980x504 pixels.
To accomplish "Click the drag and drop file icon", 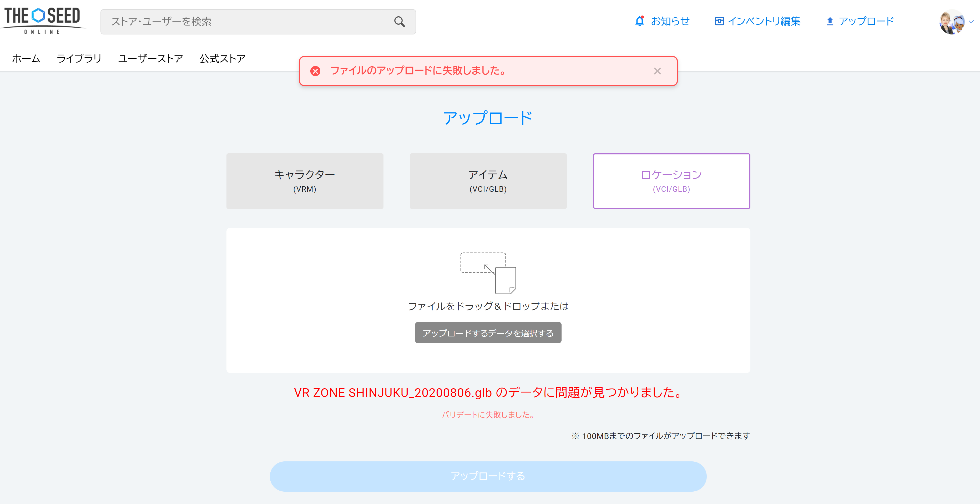I will click(488, 273).
